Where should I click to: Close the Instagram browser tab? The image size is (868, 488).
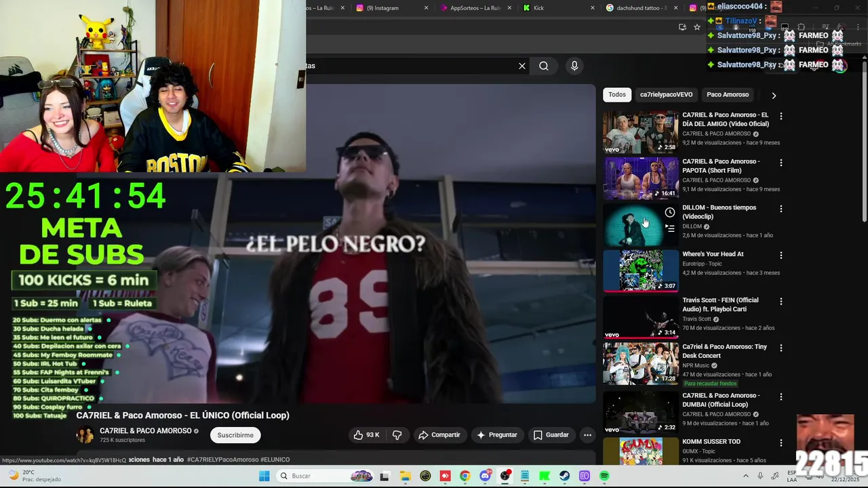[x=426, y=8]
